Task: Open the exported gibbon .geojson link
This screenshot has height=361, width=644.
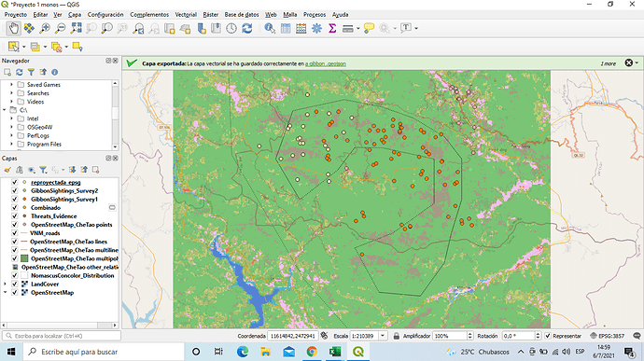Action: click(326, 63)
